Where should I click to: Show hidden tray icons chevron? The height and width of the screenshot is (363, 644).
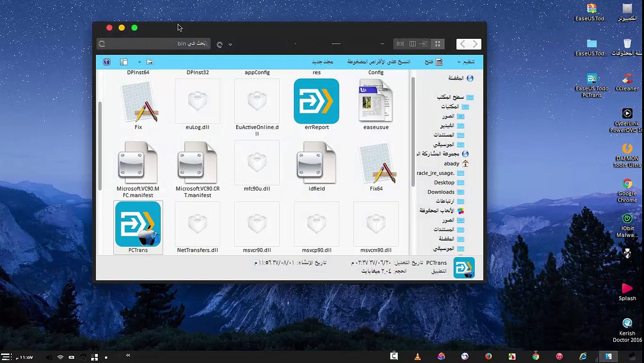[x=128, y=355]
